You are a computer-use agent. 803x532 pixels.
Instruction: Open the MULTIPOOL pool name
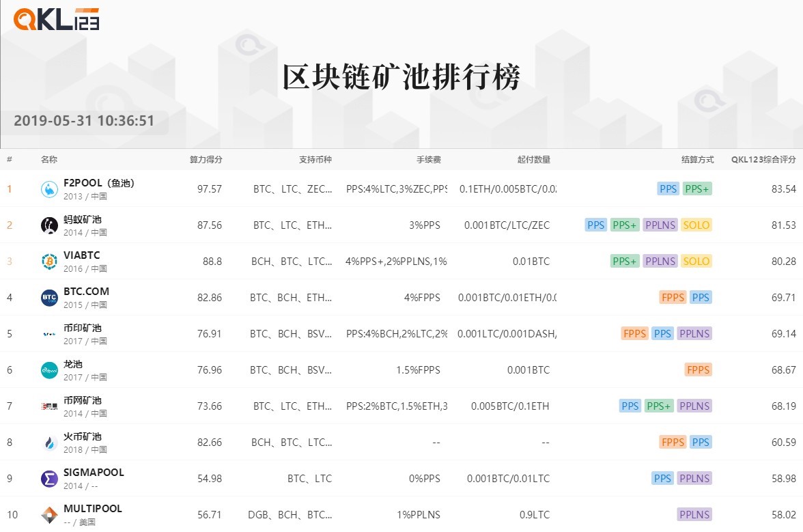pos(93,509)
